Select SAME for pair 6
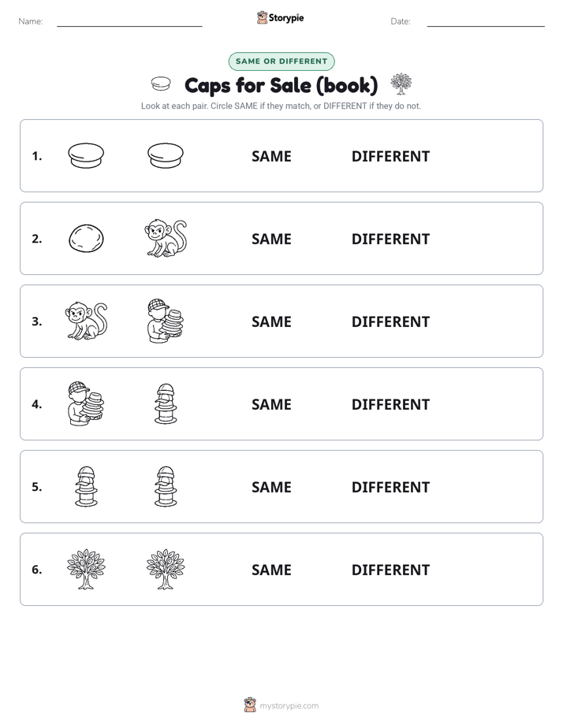The width and height of the screenshot is (563, 728). (x=271, y=570)
